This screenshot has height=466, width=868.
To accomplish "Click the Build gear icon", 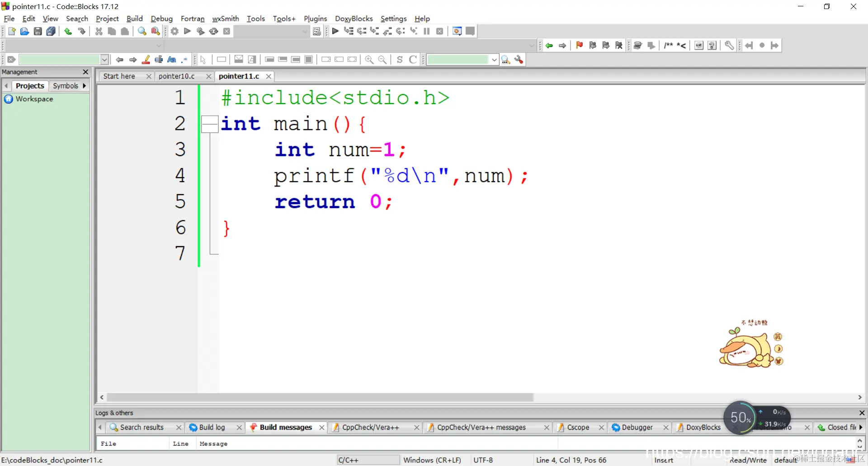I will [175, 31].
